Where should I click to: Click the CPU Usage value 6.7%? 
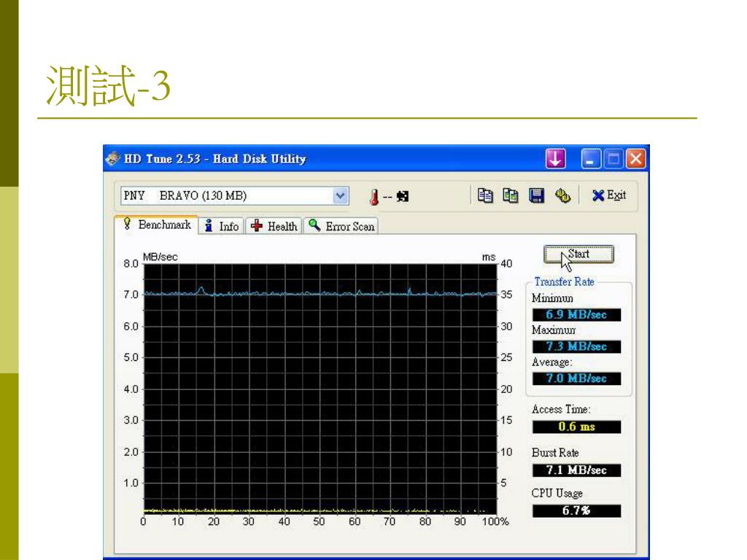point(576,510)
